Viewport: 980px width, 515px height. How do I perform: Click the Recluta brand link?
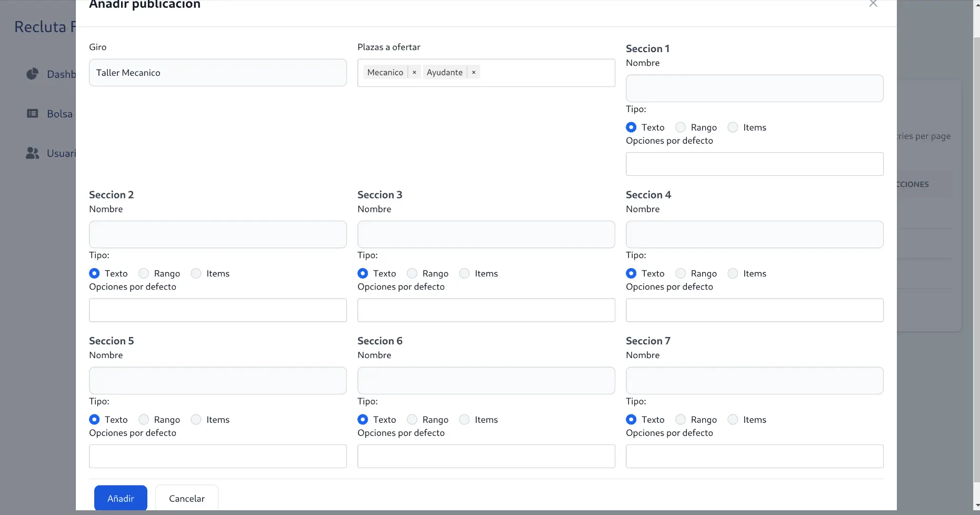tap(45, 27)
